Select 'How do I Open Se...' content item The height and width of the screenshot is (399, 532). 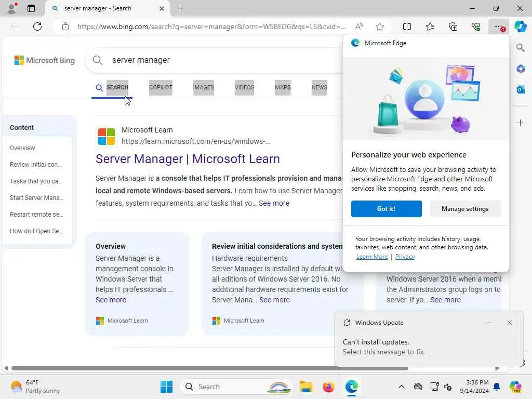pos(36,231)
